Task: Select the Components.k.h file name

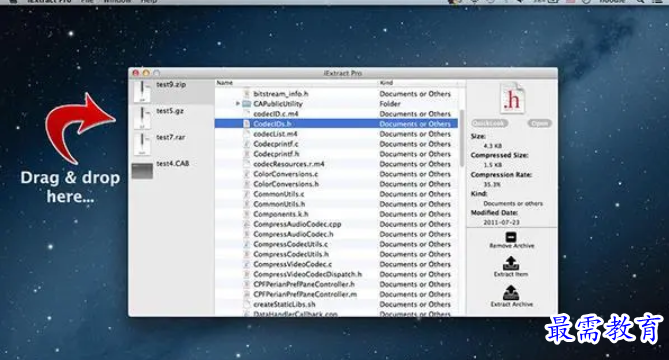Action: tap(281, 214)
